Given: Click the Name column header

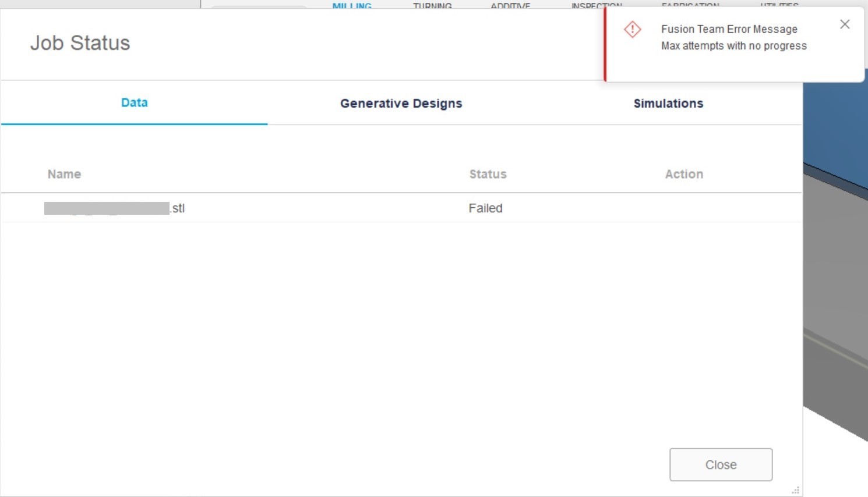Looking at the screenshot, I should (64, 173).
